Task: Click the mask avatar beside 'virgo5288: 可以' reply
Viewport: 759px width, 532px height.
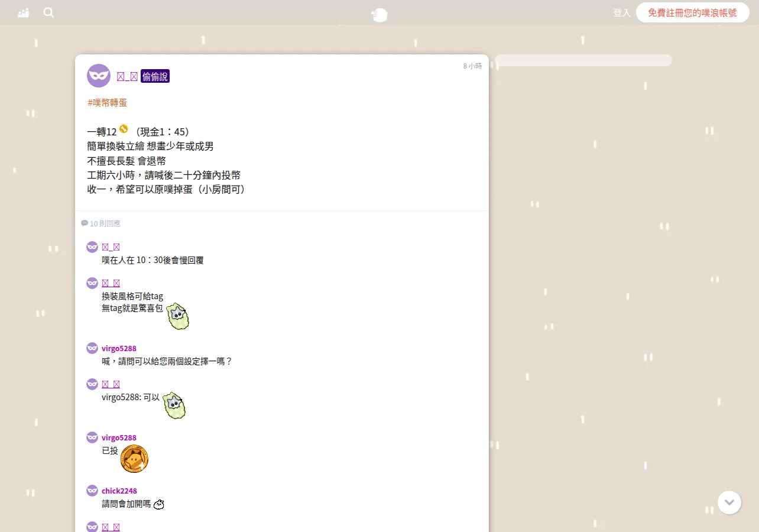Action: [x=92, y=384]
